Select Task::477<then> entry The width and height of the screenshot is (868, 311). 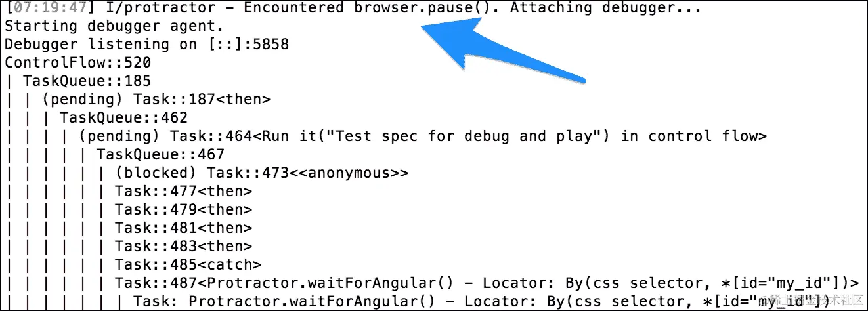coord(183,192)
